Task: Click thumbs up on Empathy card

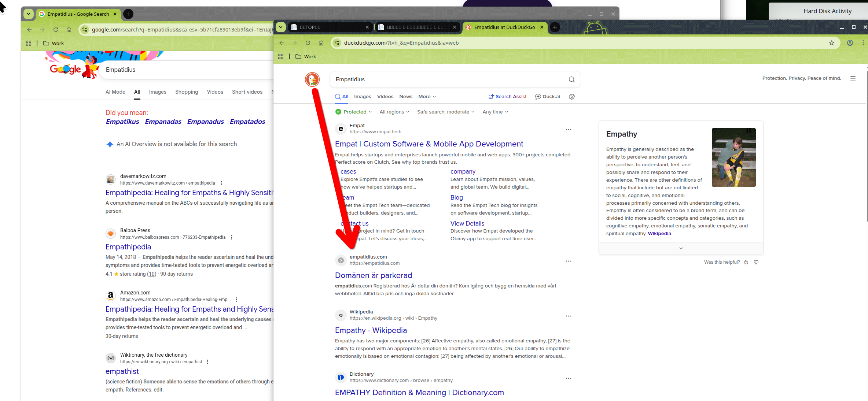Action: click(x=746, y=262)
